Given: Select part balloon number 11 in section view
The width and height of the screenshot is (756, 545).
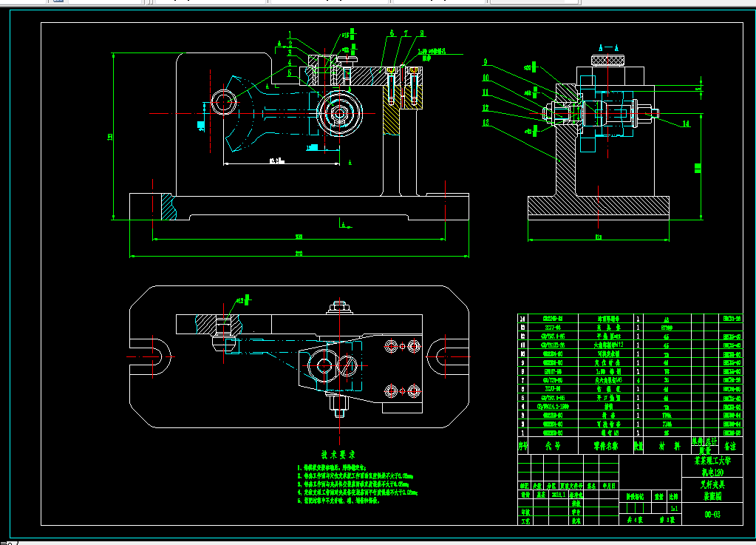Looking at the screenshot, I should coord(486,92).
